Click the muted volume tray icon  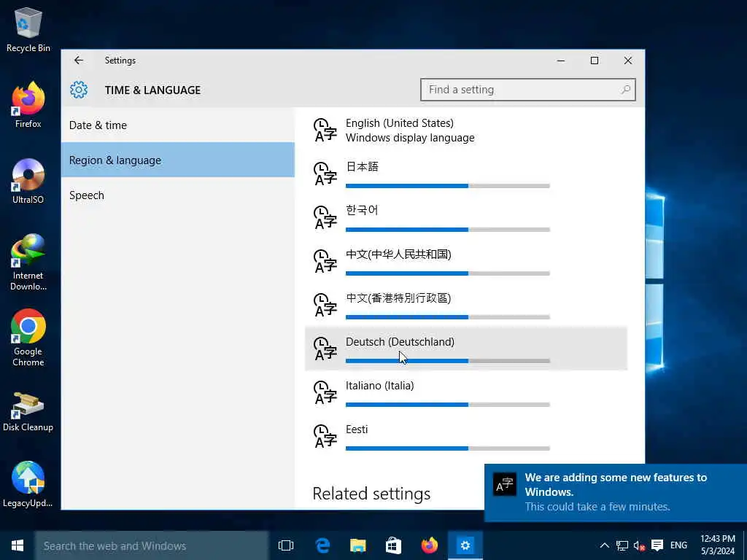(639, 545)
